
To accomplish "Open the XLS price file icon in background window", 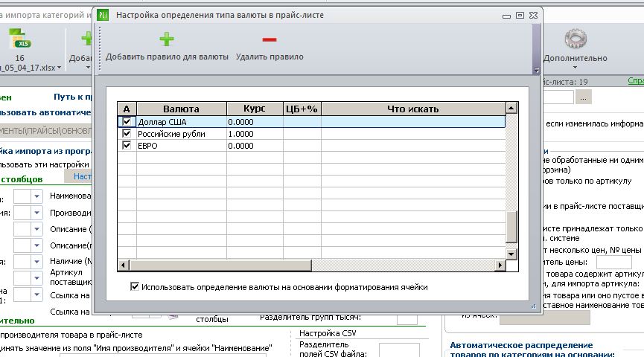I will (19, 38).
